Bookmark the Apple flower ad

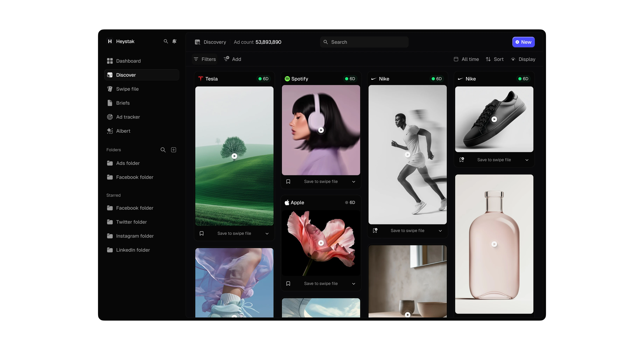288,283
